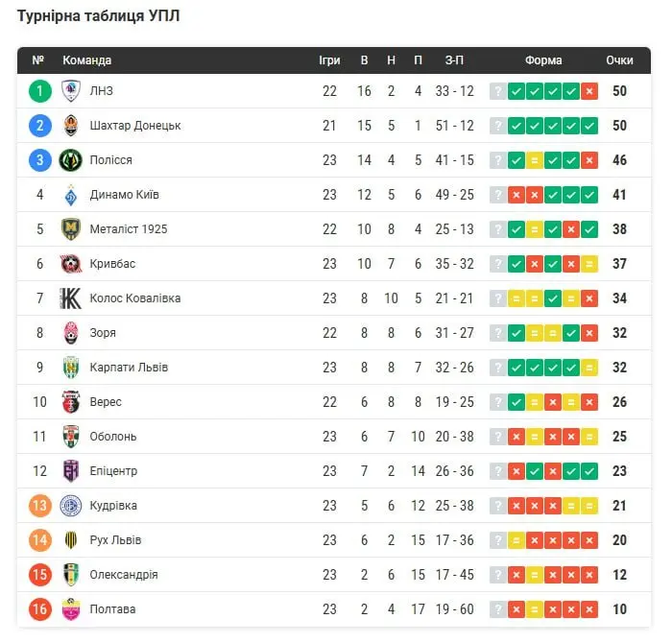This screenshot has width=672, height=643.
Task: Click the grey question mark in ЛНЗ form
Action: (x=497, y=91)
